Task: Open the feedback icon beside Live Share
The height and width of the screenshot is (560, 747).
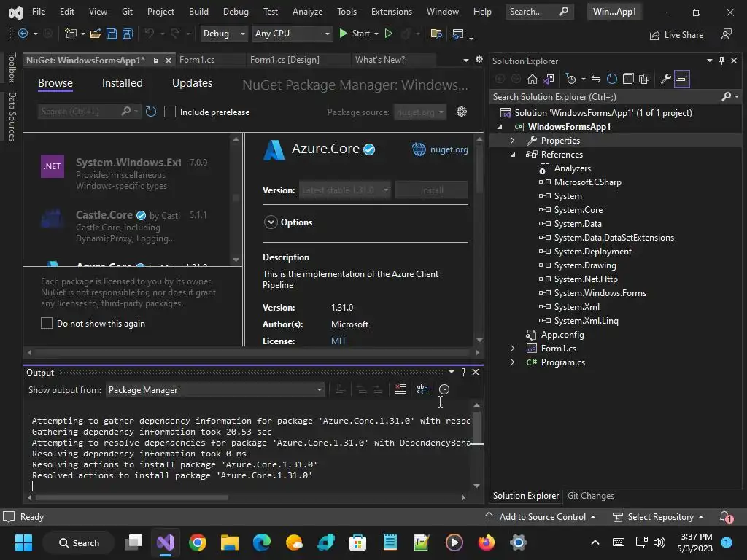Action: pos(727,34)
